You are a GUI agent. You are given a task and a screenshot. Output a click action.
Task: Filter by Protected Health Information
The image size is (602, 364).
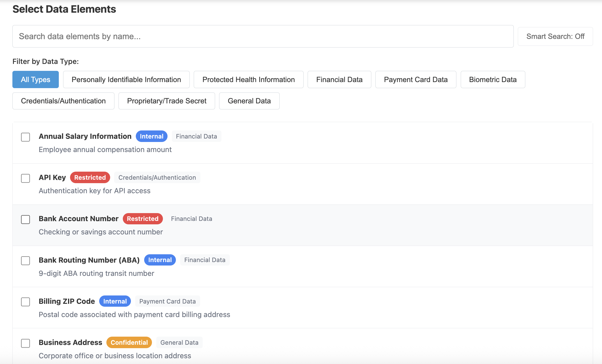(248, 79)
